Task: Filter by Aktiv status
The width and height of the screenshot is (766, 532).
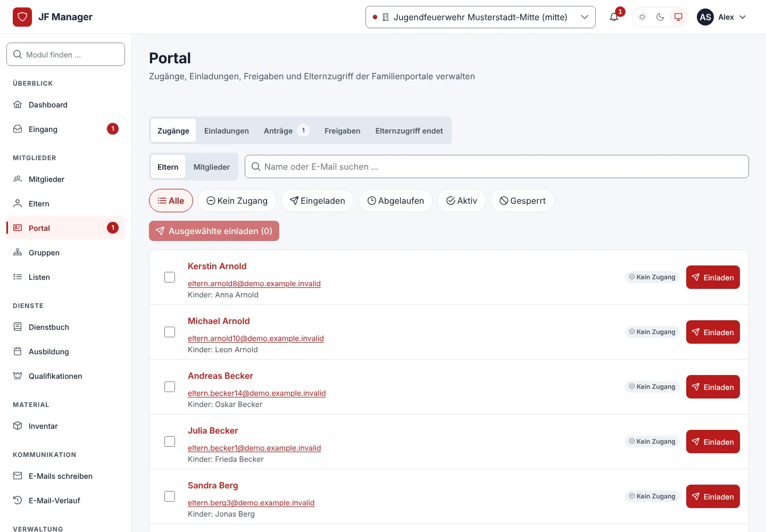Action: click(462, 201)
